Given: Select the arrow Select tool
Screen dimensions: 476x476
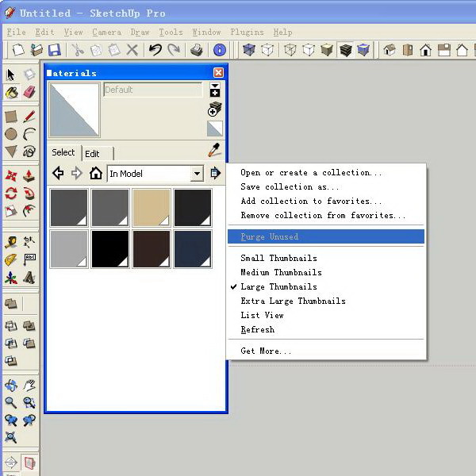Looking at the screenshot, I should pyautogui.click(x=10, y=75).
